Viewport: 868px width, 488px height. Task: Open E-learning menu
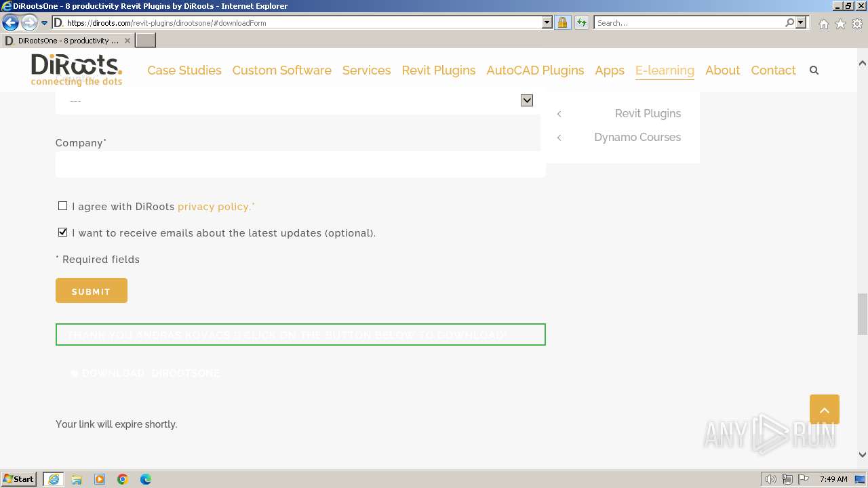(x=665, y=70)
